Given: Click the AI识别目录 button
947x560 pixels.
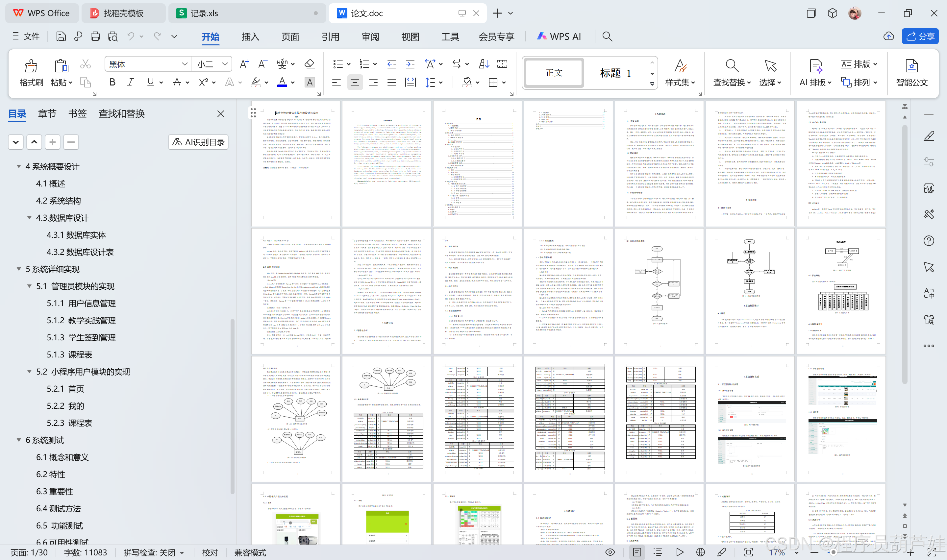Looking at the screenshot, I should click(198, 142).
